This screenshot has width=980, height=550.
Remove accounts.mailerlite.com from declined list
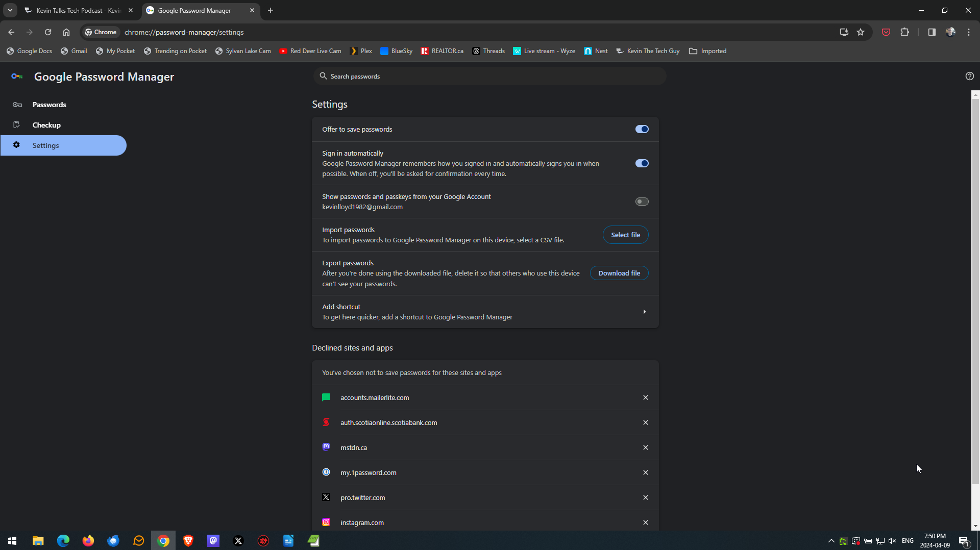click(645, 397)
